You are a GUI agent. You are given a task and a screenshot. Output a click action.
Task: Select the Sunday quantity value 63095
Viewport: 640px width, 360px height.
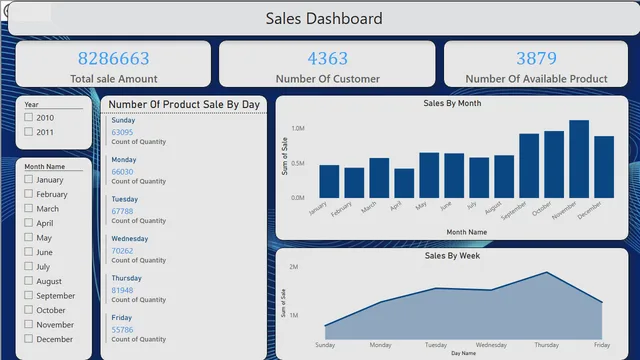pos(122,132)
